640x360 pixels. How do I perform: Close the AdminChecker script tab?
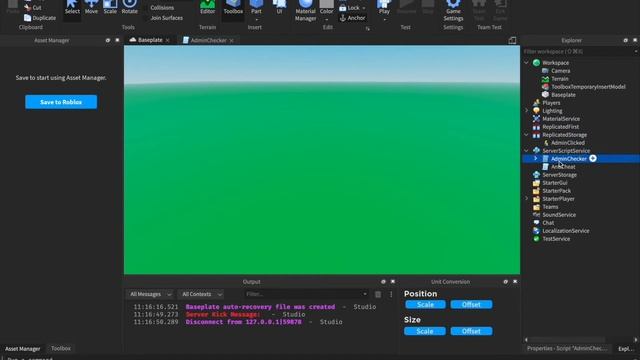coord(231,40)
